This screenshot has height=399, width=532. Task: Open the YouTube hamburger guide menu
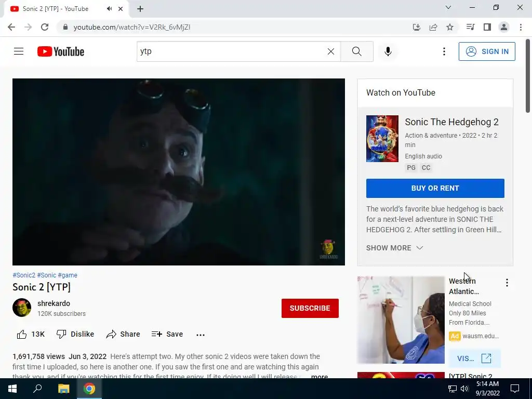(x=19, y=51)
